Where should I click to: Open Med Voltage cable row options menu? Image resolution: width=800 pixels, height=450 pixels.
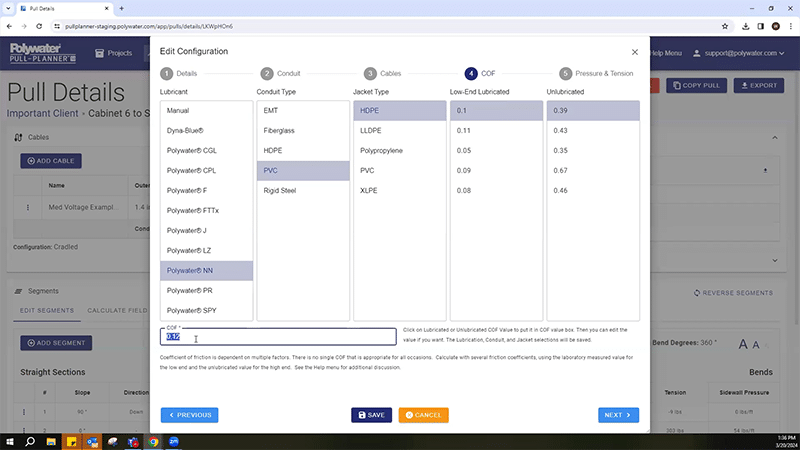(x=28, y=208)
